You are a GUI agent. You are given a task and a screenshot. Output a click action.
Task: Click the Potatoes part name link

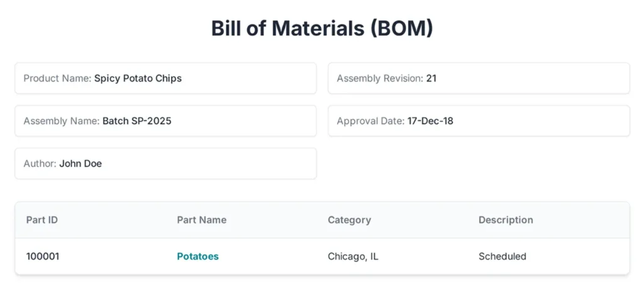point(197,256)
